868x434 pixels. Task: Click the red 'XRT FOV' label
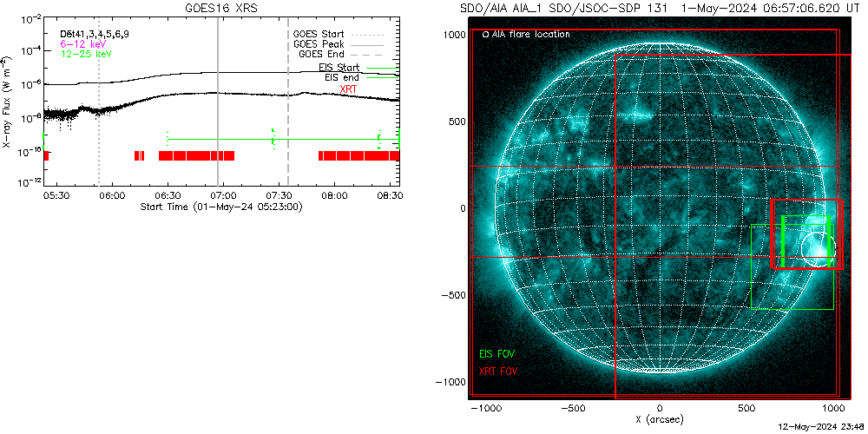point(498,371)
